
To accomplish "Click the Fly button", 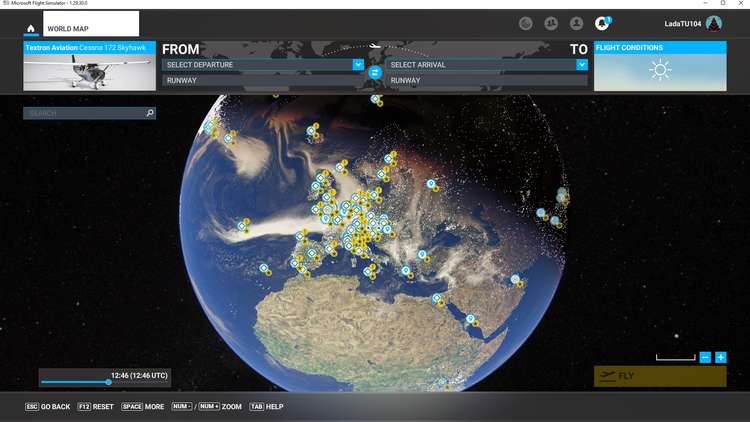I will [x=660, y=376].
